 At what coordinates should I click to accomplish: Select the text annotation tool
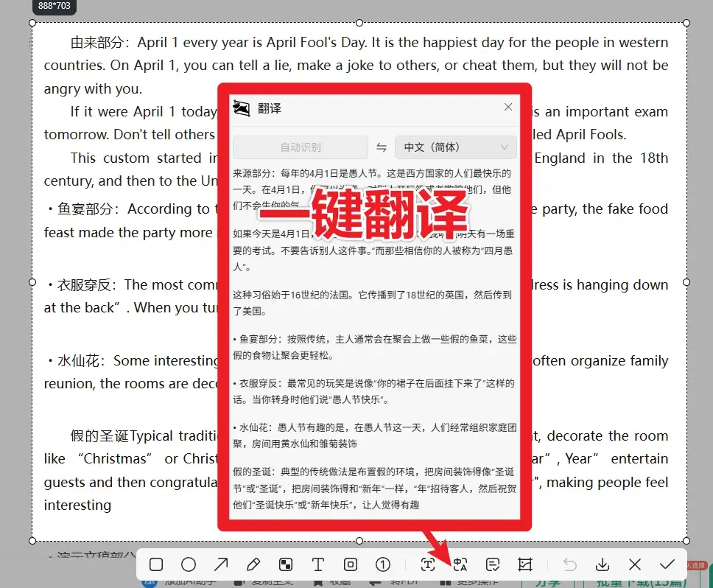click(x=318, y=564)
